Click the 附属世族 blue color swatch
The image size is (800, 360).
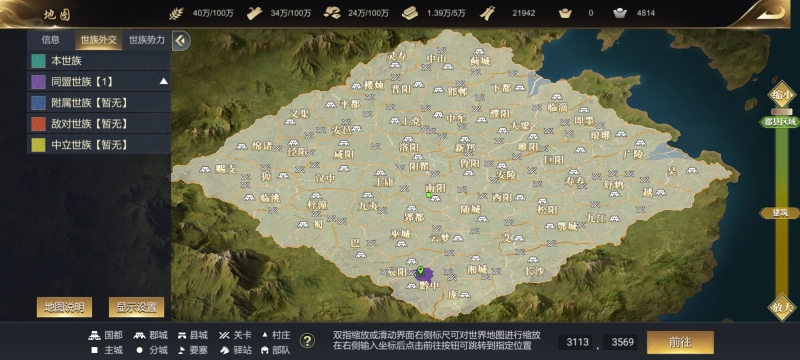click(38, 103)
